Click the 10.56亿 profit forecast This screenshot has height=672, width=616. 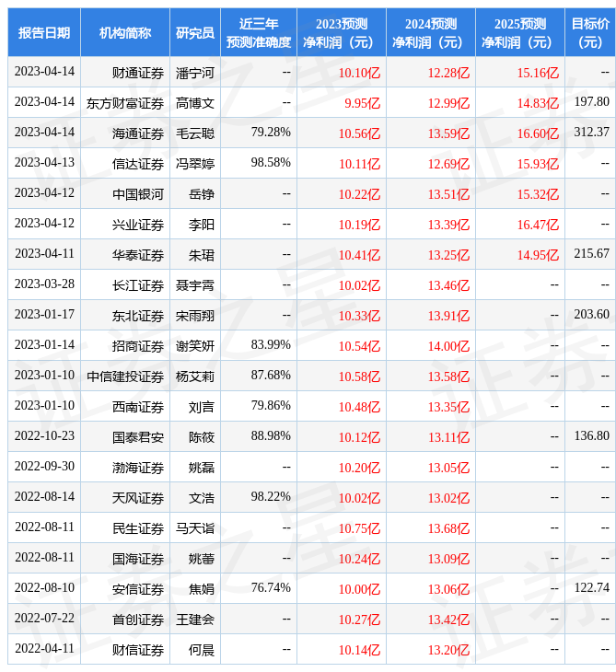[359, 133]
